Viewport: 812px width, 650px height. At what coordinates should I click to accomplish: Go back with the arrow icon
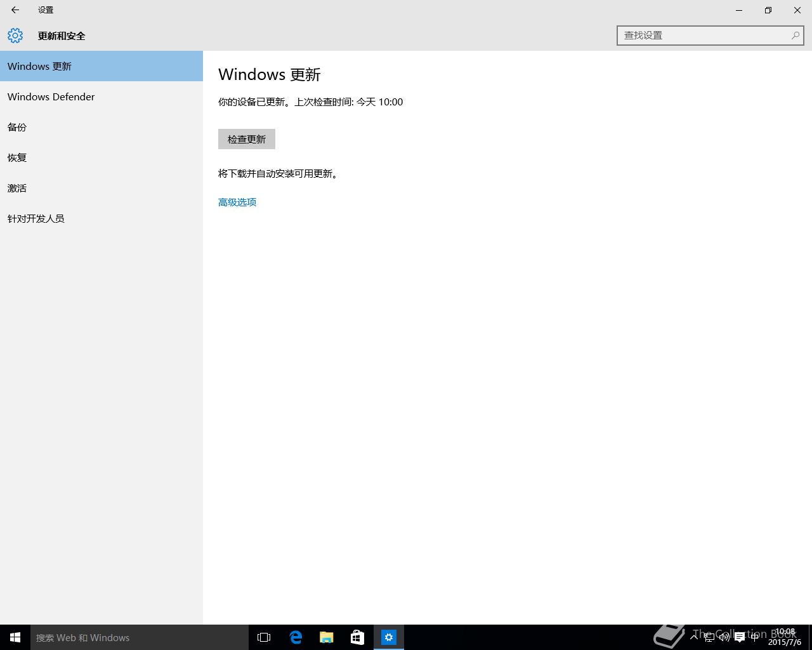click(15, 10)
